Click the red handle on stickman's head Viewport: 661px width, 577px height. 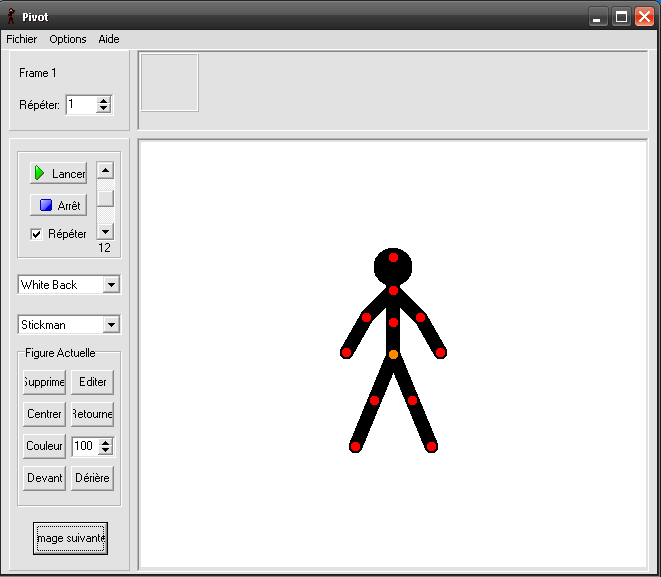[x=393, y=258]
